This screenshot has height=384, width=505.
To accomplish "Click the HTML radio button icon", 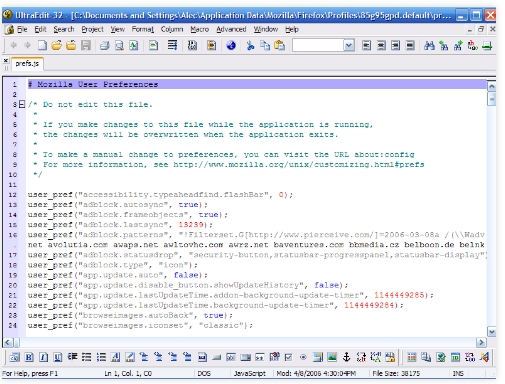I will (303, 357).
